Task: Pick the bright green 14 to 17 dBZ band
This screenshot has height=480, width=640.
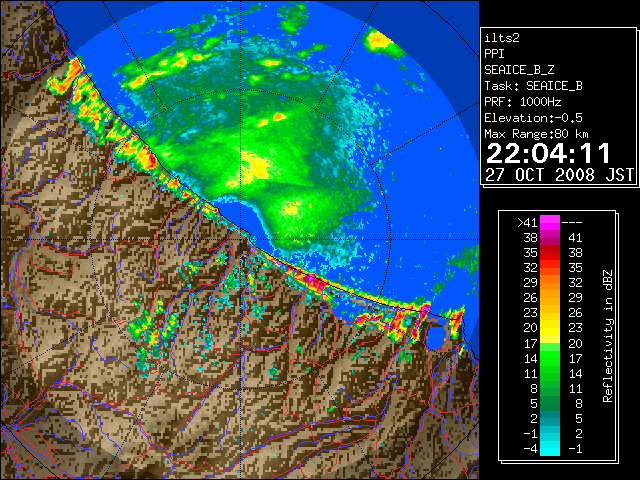Action: (x=550, y=358)
